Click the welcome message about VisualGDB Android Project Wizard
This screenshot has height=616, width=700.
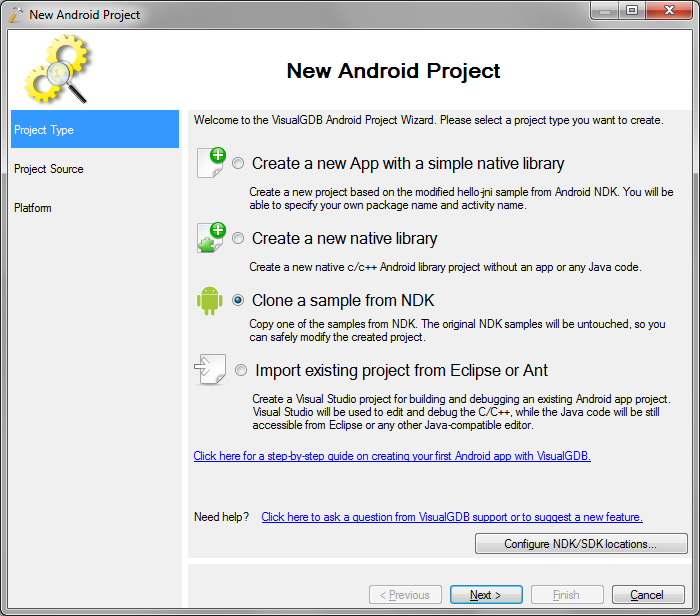coord(429,120)
